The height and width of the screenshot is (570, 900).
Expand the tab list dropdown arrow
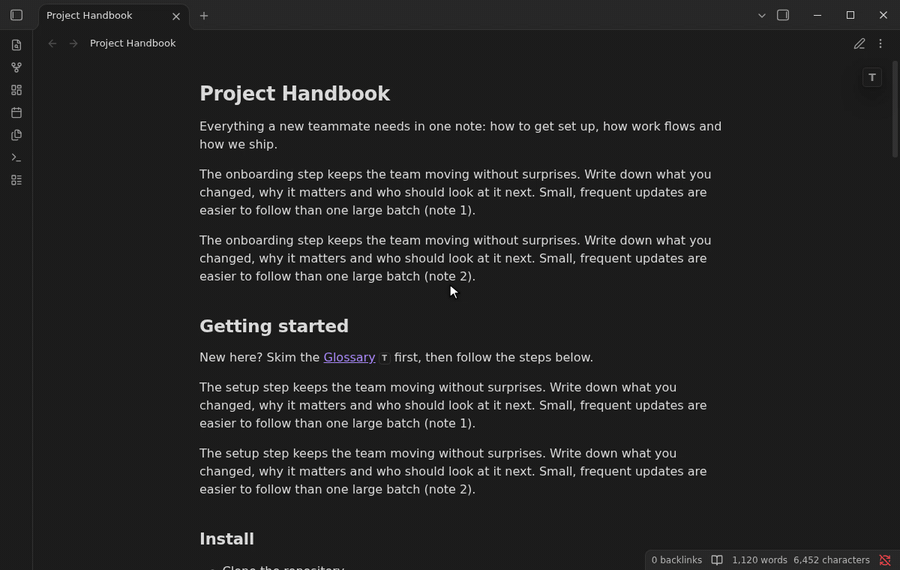pyautogui.click(x=762, y=15)
